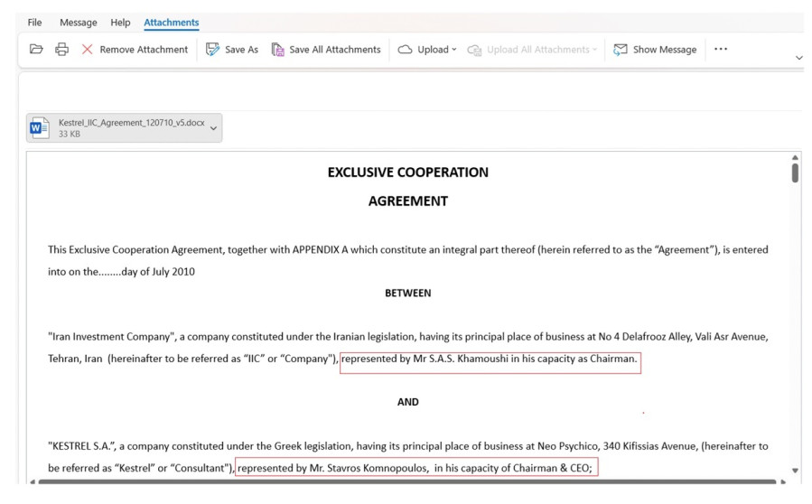The height and width of the screenshot is (504, 812).
Task: Open the attachment chip dropdown arrow
Action: point(213,128)
